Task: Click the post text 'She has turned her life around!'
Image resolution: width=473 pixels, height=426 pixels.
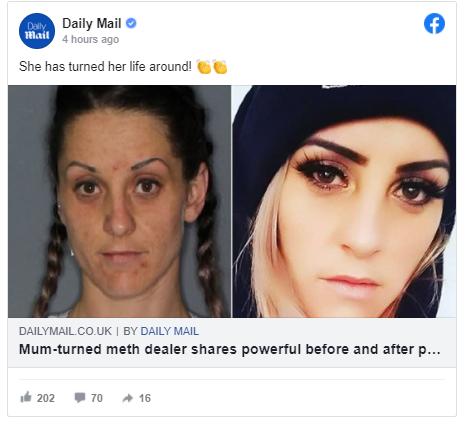Action: tap(105, 66)
